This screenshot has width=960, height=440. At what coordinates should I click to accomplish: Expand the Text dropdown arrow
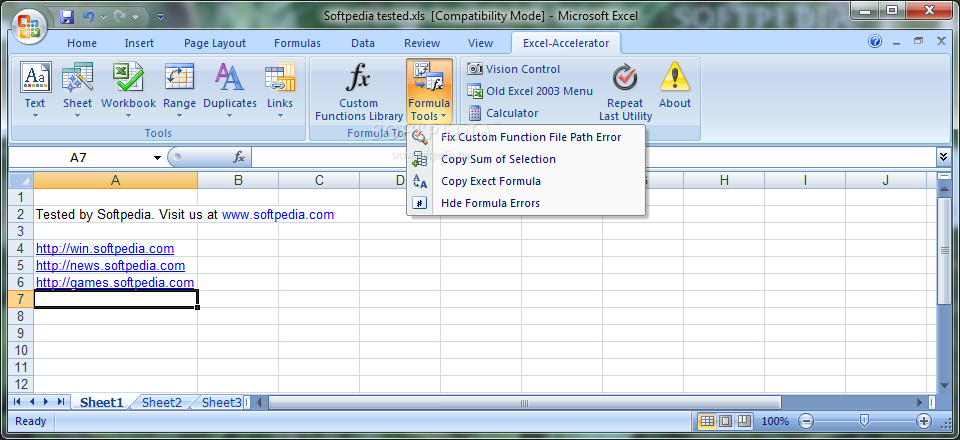click(35, 116)
